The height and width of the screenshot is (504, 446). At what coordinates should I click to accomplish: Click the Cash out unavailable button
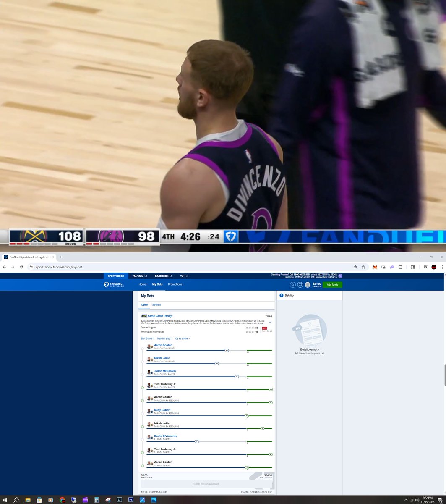tap(206, 484)
